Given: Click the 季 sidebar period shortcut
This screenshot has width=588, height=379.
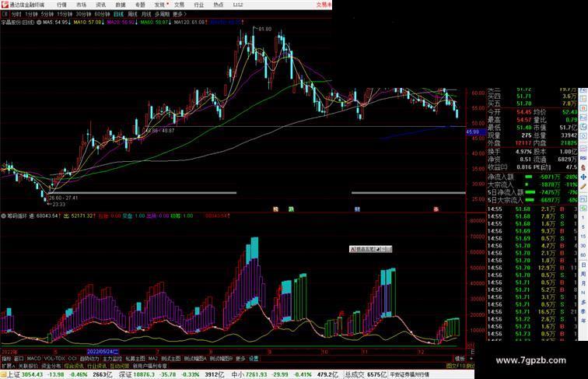Looking at the screenshot, I should (583, 311).
